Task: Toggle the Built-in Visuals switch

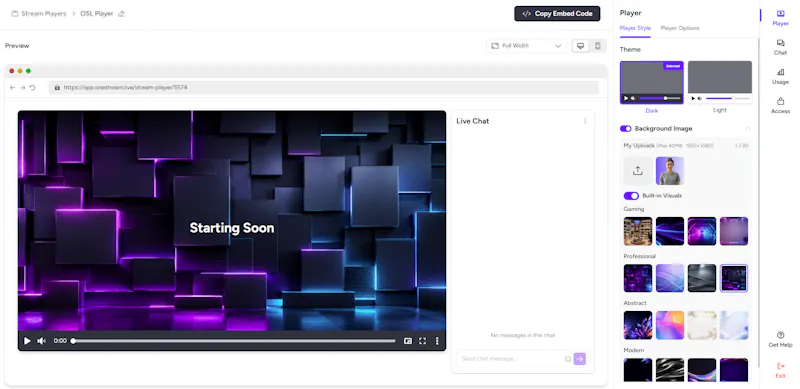Action: [631, 196]
